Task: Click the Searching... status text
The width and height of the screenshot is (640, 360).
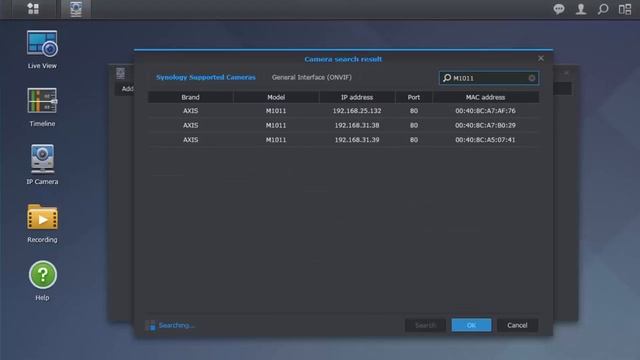Action: 176,325
